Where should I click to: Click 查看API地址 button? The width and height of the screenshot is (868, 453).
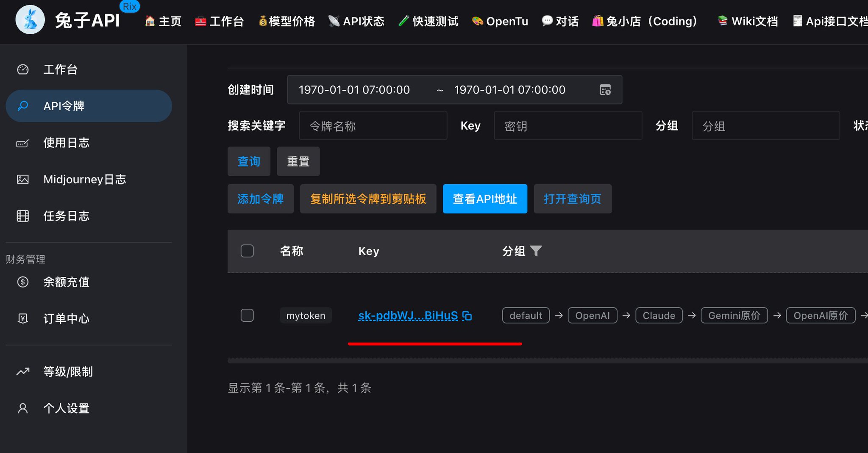(485, 199)
